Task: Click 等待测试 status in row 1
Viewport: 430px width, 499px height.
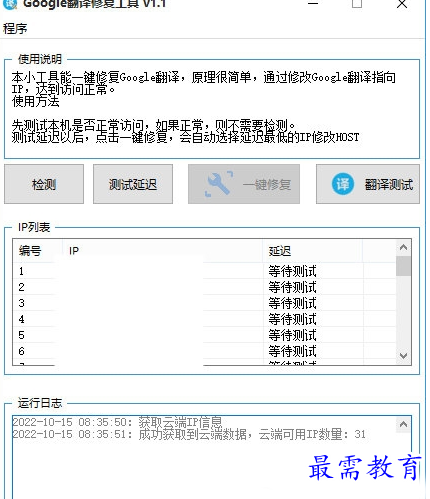Action: [292, 271]
